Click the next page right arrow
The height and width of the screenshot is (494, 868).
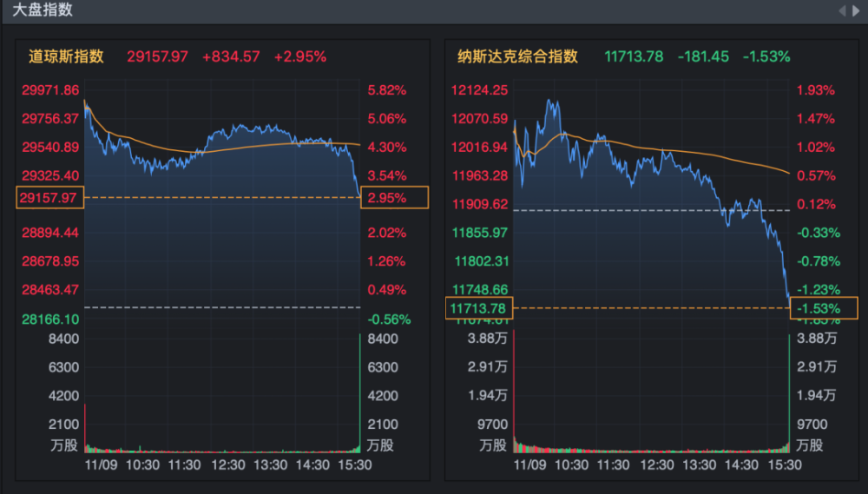click(x=856, y=10)
